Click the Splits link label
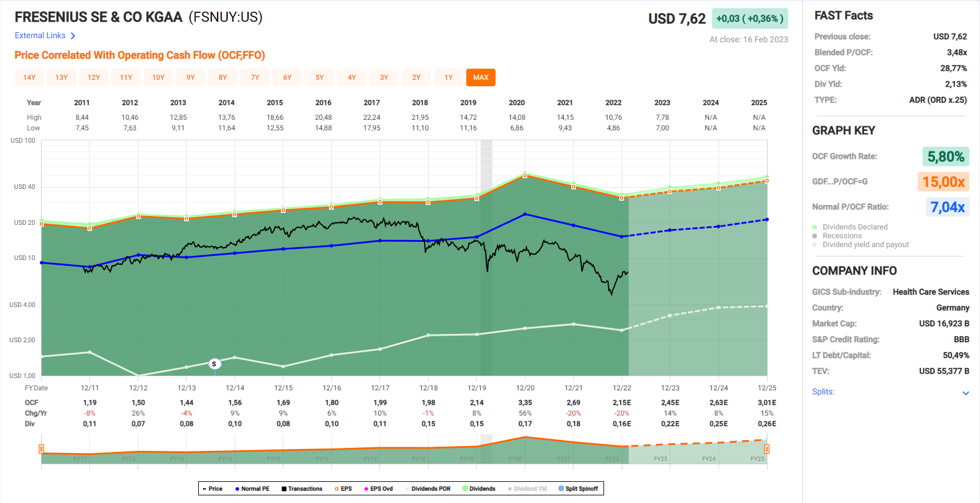Screen dimensions: 980x503 [x=823, y=392]
